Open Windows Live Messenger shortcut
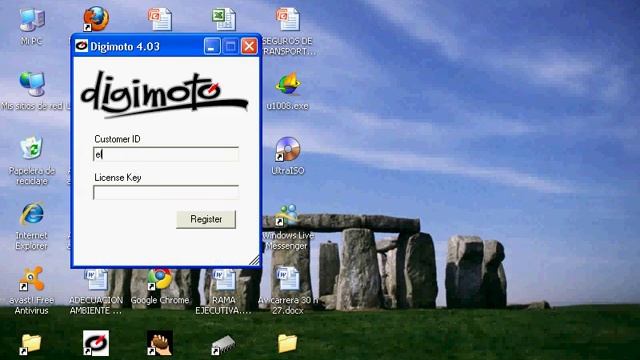Viewport: 640px width, 360px height. tap(288, 214)
